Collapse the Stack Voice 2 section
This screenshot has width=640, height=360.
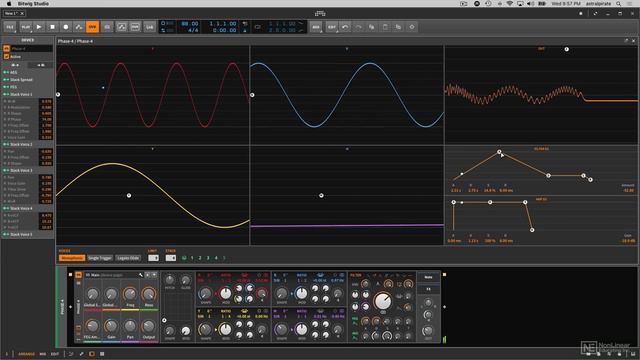pos(6,144)
